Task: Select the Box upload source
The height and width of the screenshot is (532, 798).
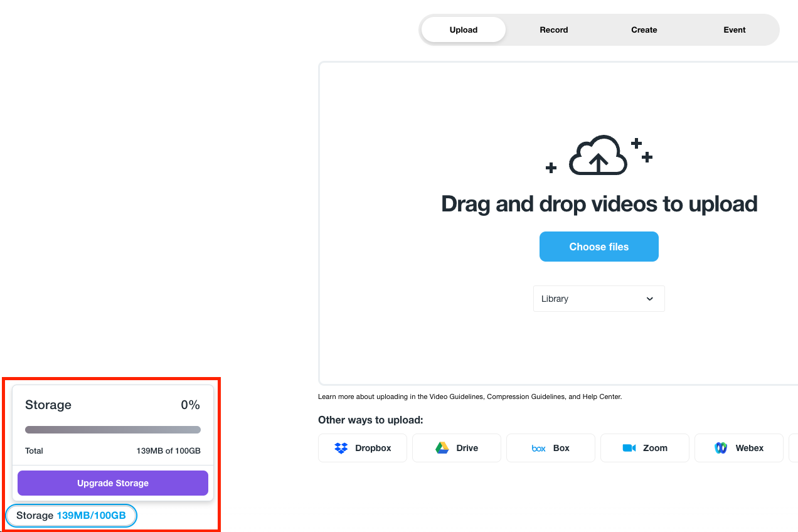Action: [551, 448]
